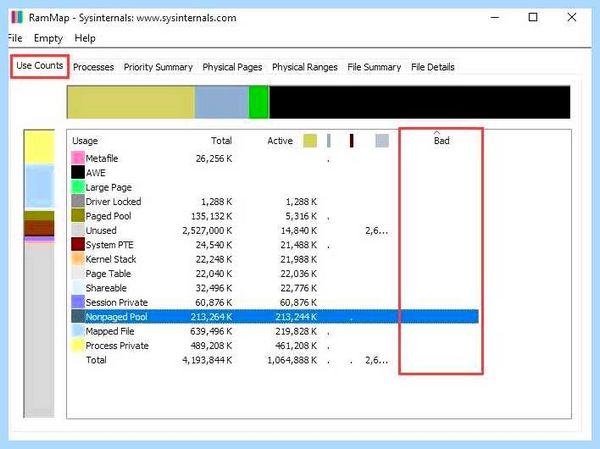Click the yellow Process Private color icon
600x449 pixels.
[x=78, y=345]
